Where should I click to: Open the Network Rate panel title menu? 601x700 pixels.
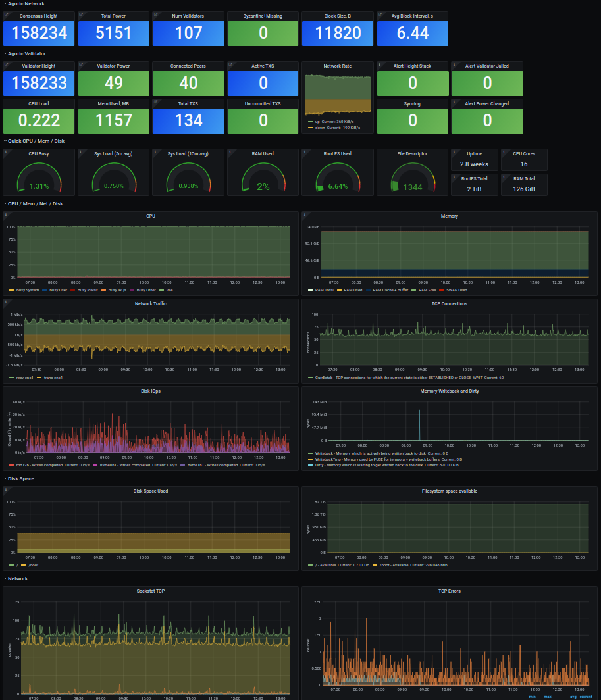coord(338,66)
